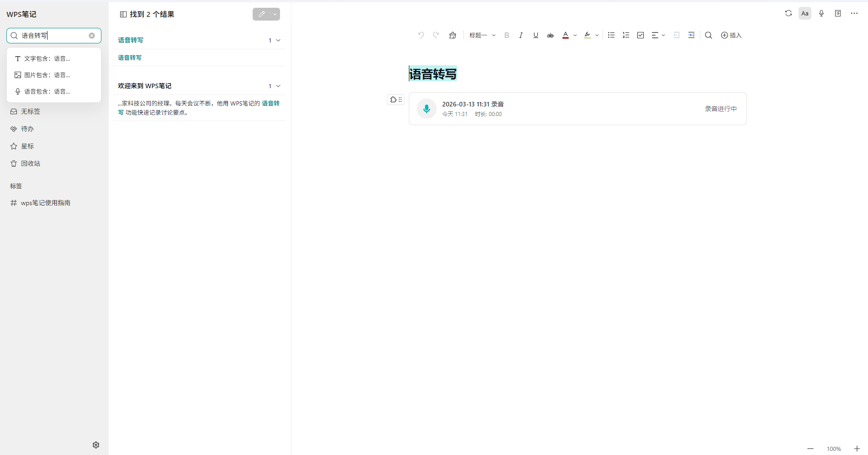Apply the red font color

pyautogui.click(x=566, y=35)
